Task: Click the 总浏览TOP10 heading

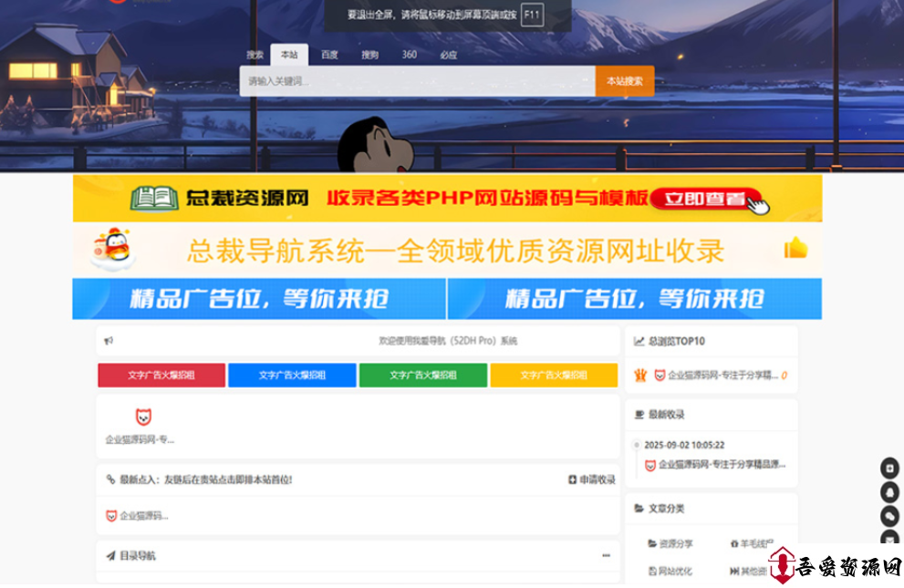Action: [x=677, y=342]
